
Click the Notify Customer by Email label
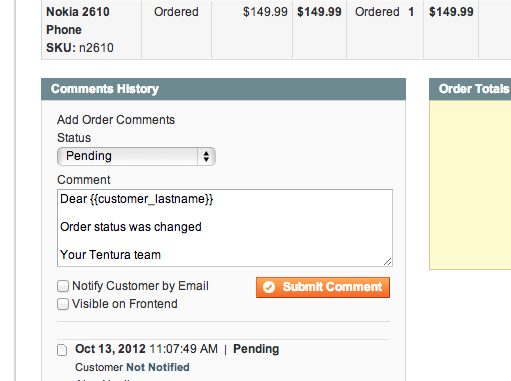tap(140, 286)
